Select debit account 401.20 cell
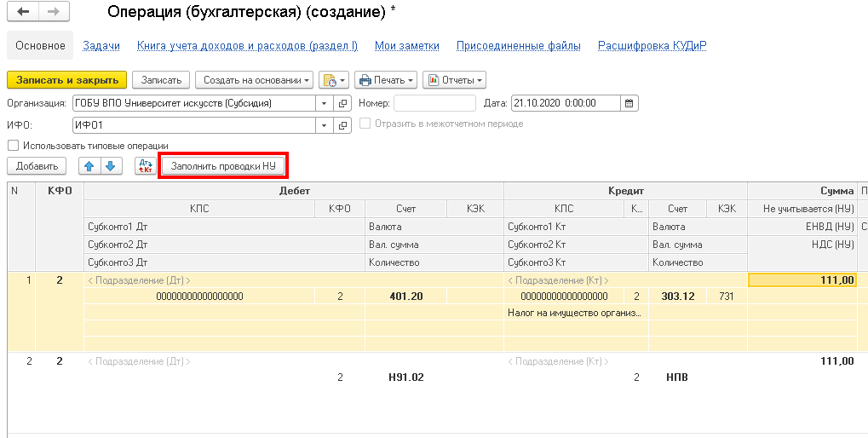Screen dimensions: 868x438 click(405, 297)
